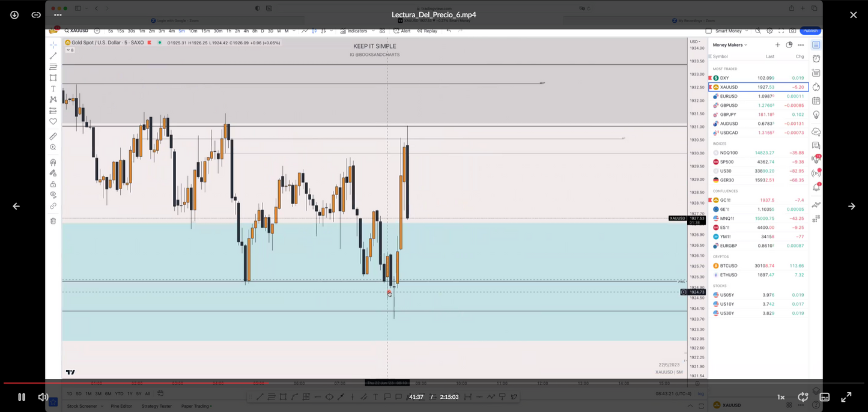Select the text annotation tool
Image resolution: width=868 pixels, height=412 pixels.
(53, 89)
